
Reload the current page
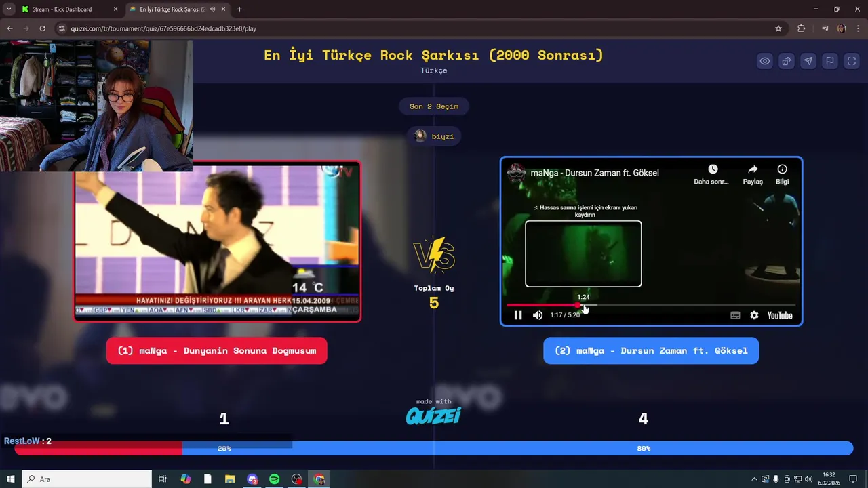coord(43,28)
